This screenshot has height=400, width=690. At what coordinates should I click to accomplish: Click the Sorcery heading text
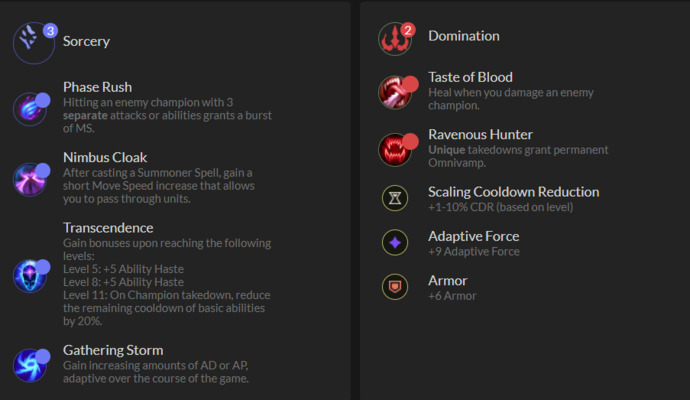[86, 41]
